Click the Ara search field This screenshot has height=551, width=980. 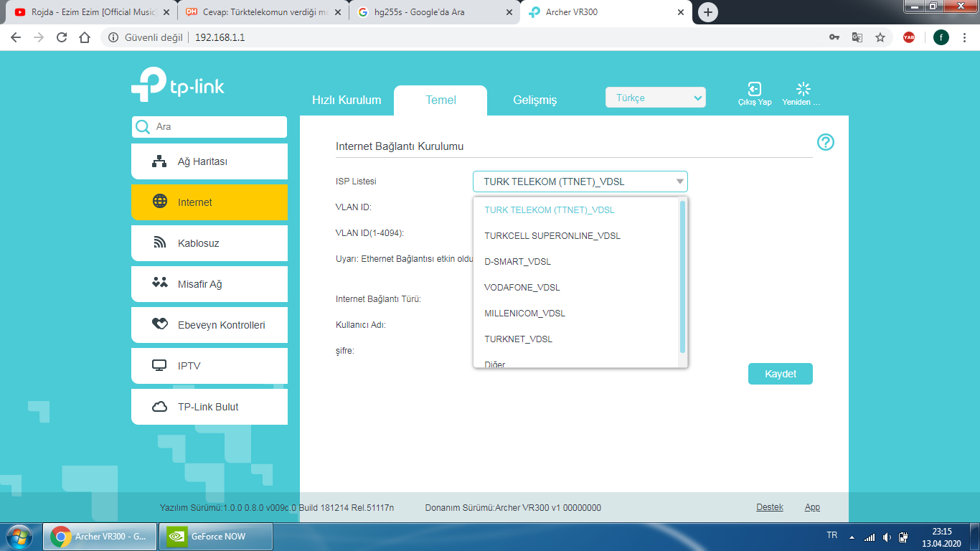[x=209, y=126]
